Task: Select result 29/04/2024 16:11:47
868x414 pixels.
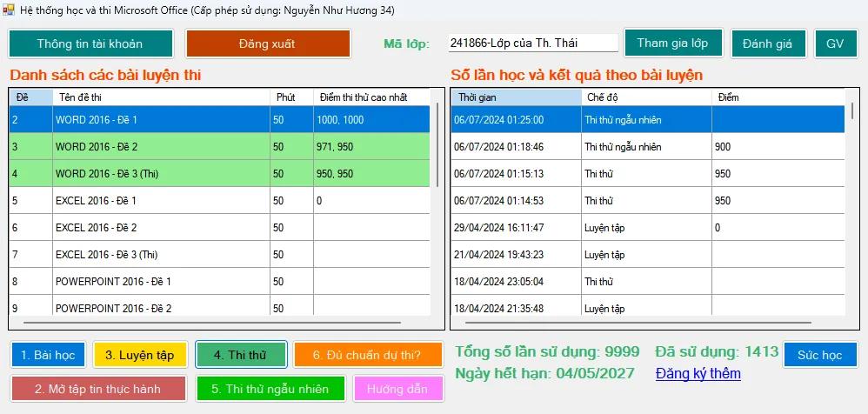Action: point(648,228)
